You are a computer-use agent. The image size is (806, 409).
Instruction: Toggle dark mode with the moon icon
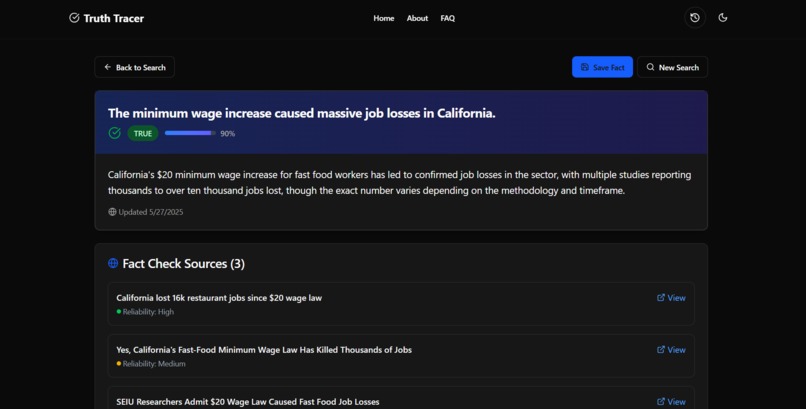point(723,18)
